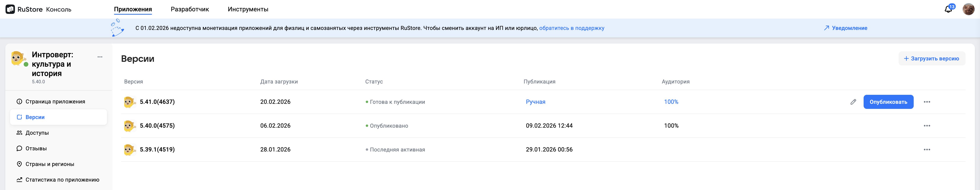Click the 100% audience value for 5.41.0
Viewport: 980px width, 190px height.
click(671, 102)
